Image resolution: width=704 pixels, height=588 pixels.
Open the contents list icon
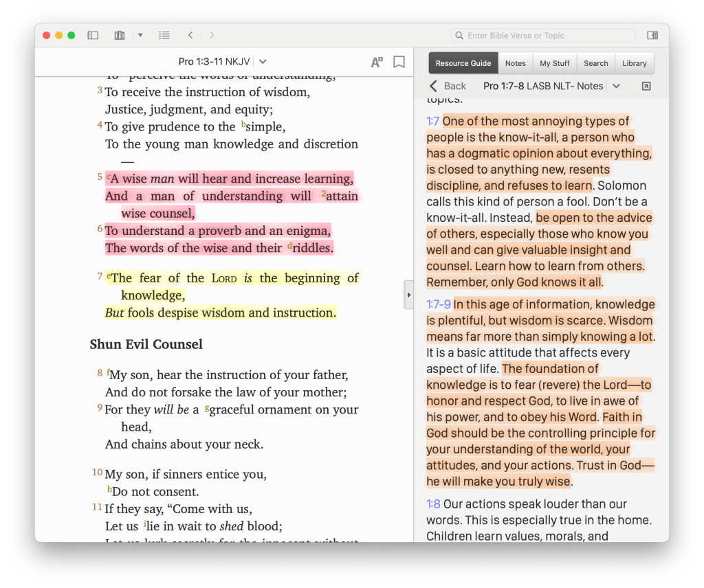point(164,35)
